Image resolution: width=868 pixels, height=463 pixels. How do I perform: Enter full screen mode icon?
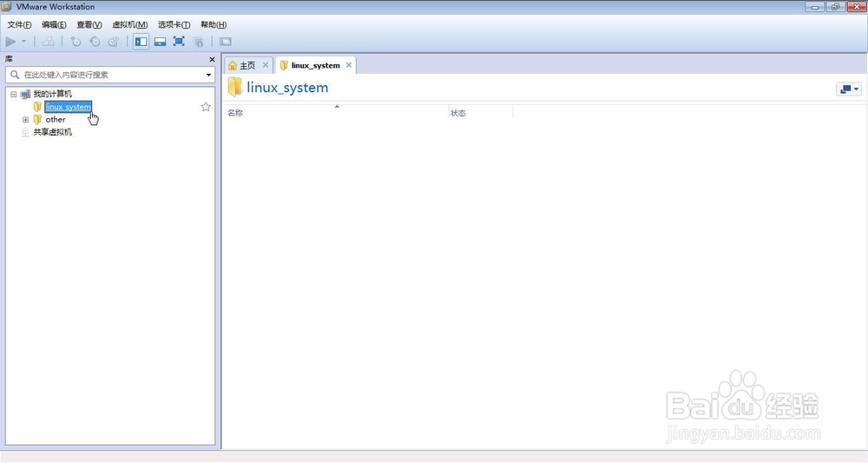179,42
